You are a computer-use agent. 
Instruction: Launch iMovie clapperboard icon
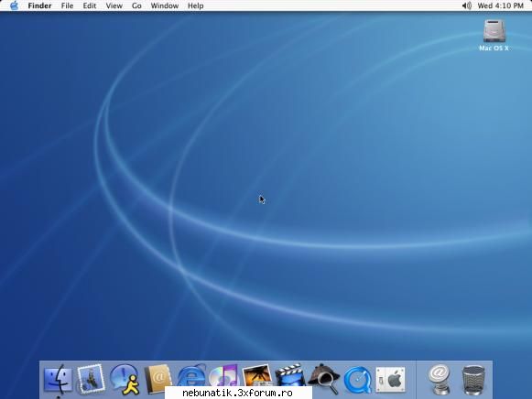(290, 375)
